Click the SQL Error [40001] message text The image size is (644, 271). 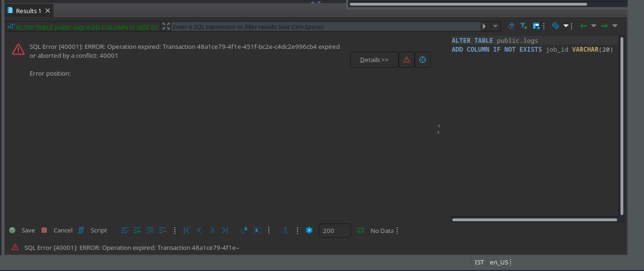[185, 51]
